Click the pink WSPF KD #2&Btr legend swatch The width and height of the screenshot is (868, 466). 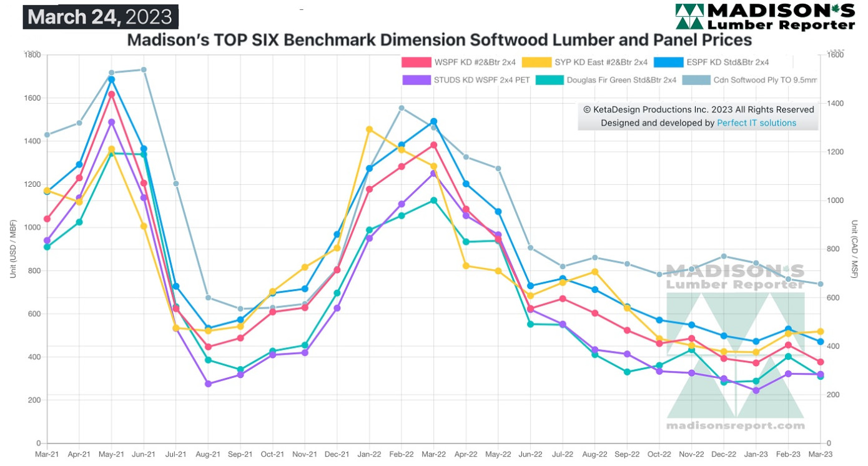[x=417, y=62]
